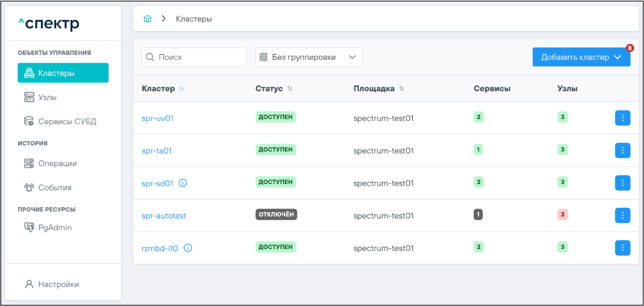Click the info icon next to spr-sd01
The image size is (644, 306).
click(183, 183)
